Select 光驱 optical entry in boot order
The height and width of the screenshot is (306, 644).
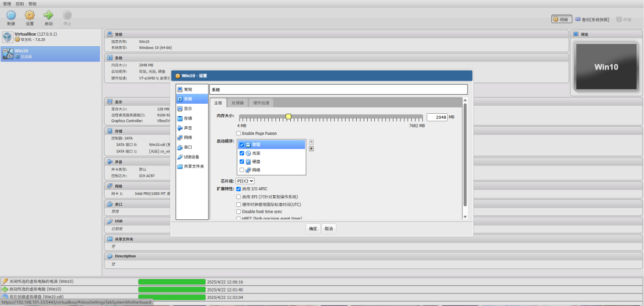tap(272, 153)
